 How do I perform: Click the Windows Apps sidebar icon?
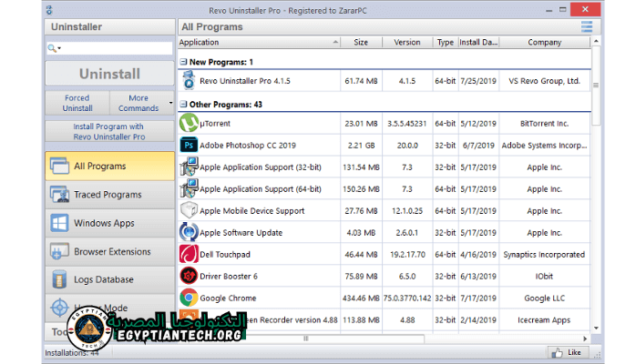59,223
